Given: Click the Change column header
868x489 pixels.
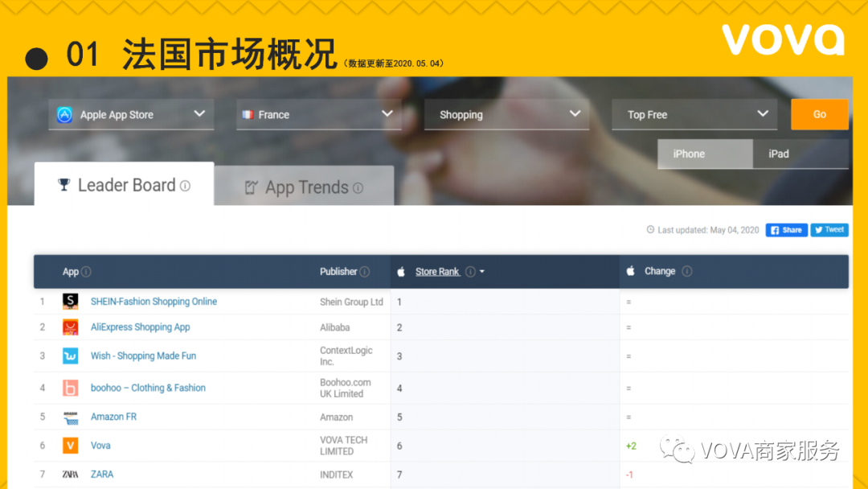Looking at the screenshot, I should (660, 271).
